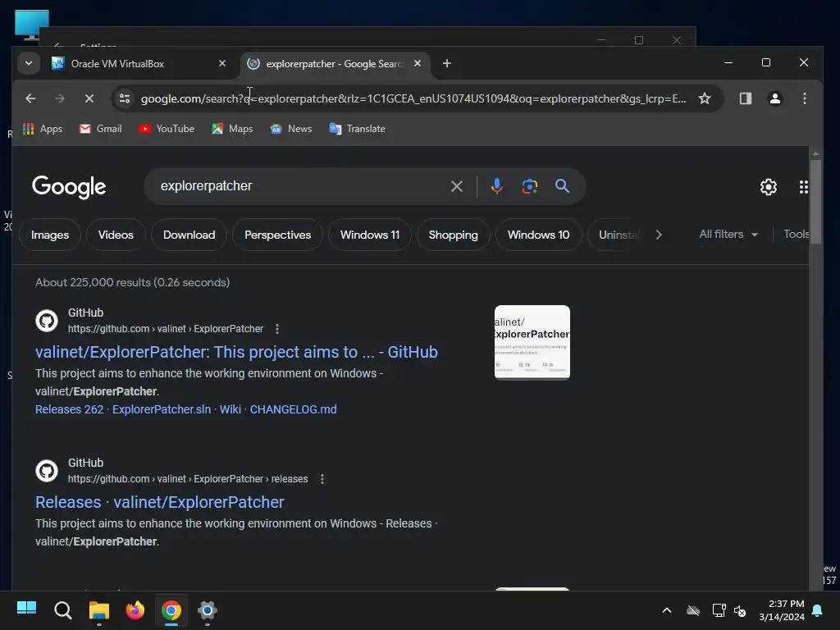Screen dimensions: 840x630
Task: Open a new Chrome tab
Action: [447, 63]
